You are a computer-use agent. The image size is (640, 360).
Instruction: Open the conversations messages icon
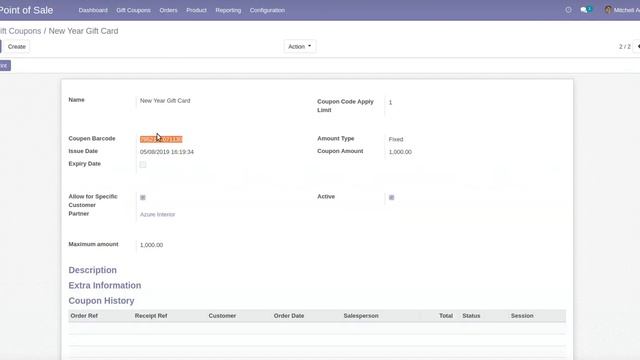pyautogui.click(x=586, y=10)
